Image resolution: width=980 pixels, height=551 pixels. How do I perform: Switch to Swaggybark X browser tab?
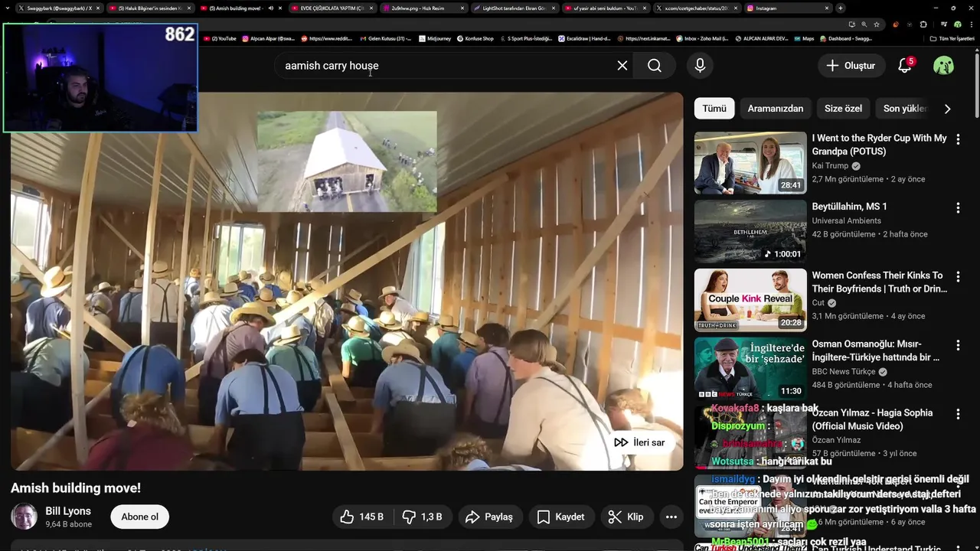[x=57, y=8]
